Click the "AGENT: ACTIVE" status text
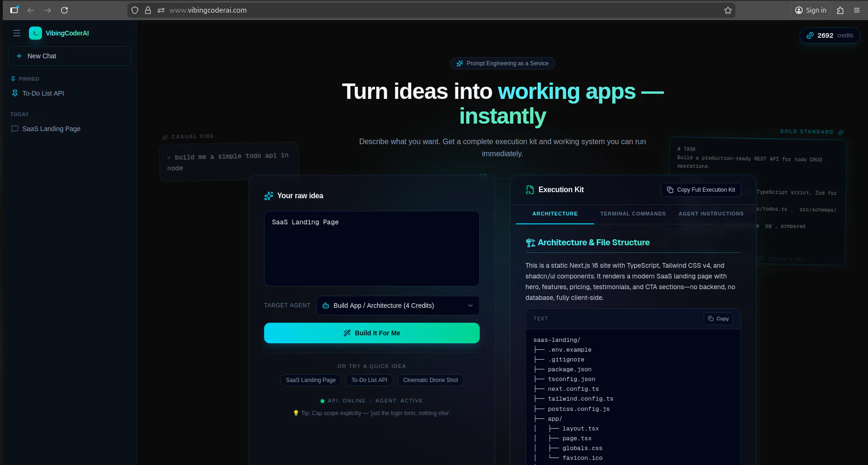868x465 pixels. tap(399, 401)
